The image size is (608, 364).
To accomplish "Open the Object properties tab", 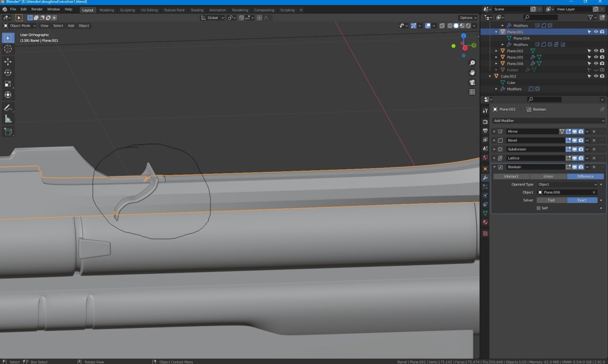I will pos(485,169).
